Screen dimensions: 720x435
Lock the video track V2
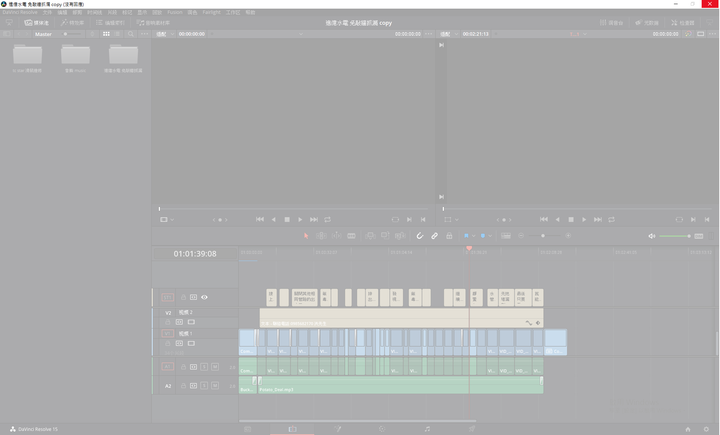pyautogui.click(x=168, y=322)
